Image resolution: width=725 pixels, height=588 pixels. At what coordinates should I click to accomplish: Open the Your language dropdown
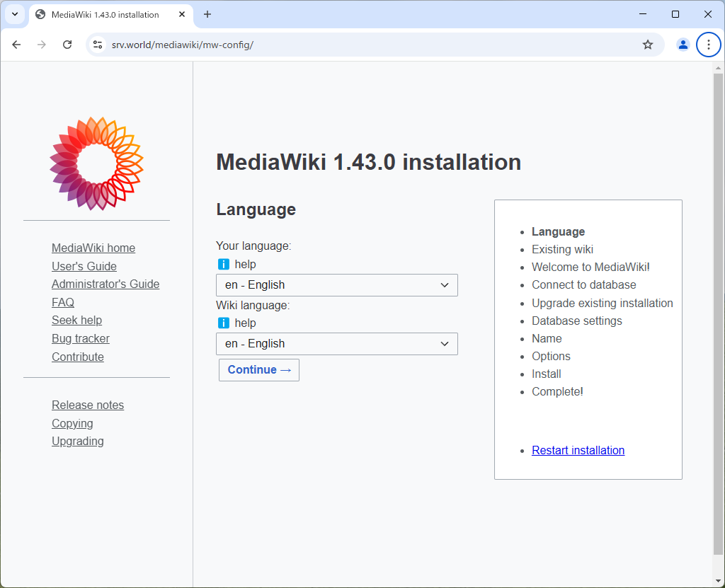click(336, 285)
